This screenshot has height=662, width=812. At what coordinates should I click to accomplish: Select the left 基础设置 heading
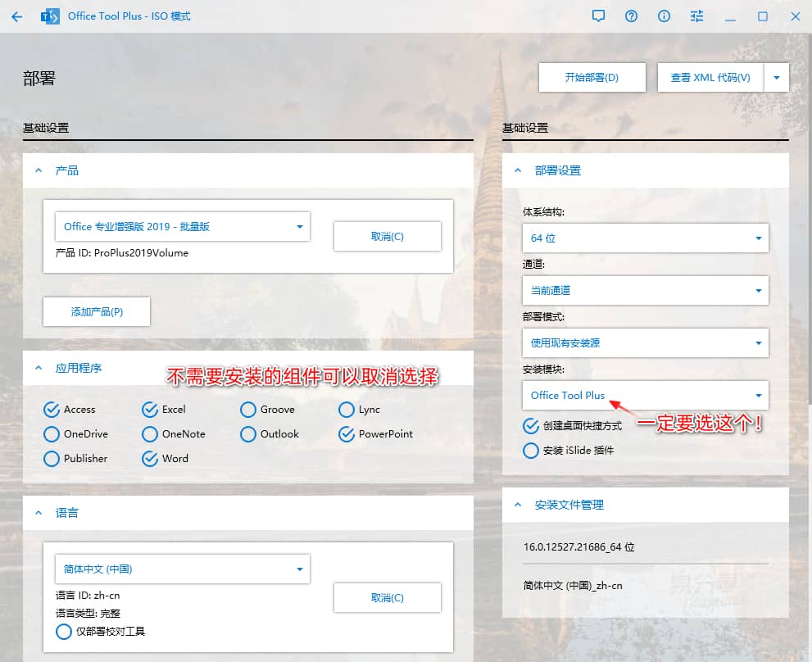coord(46,128)
